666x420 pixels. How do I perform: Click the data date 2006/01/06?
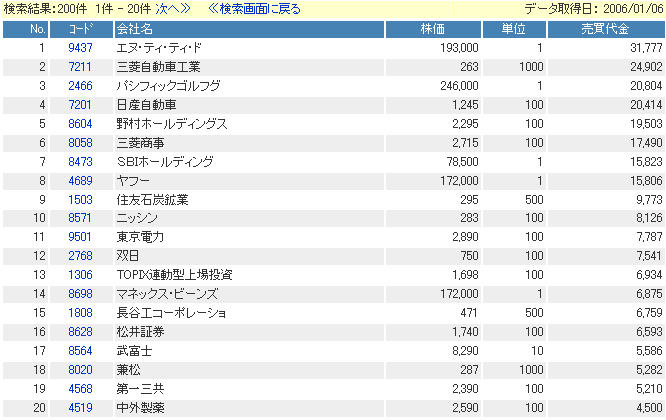(634, 8)
